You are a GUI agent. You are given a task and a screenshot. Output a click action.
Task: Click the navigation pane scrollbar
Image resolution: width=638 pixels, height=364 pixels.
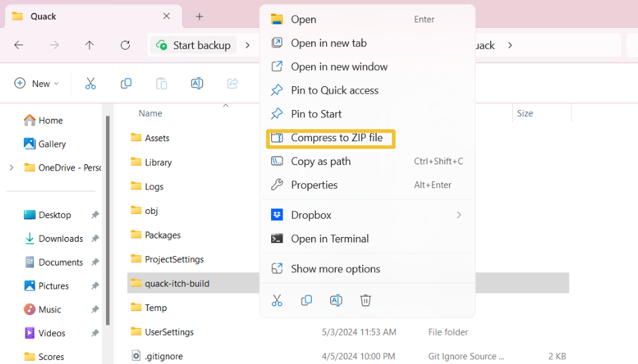108,221
